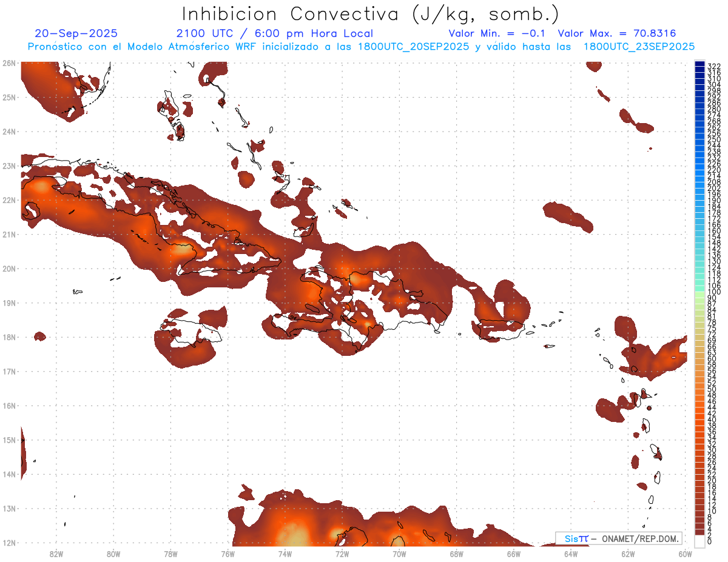Click the "26N" latitude label
728x562 pixels.
pos(9,63)
